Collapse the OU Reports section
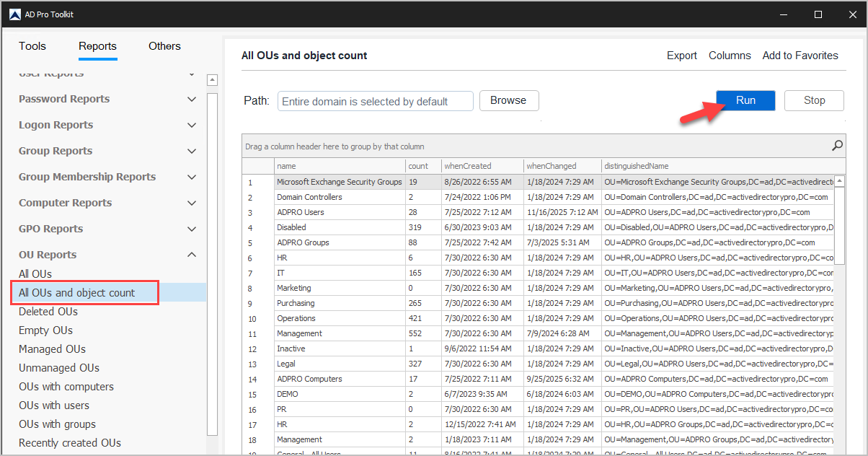 pyautogui.click(x=192, y=255)
